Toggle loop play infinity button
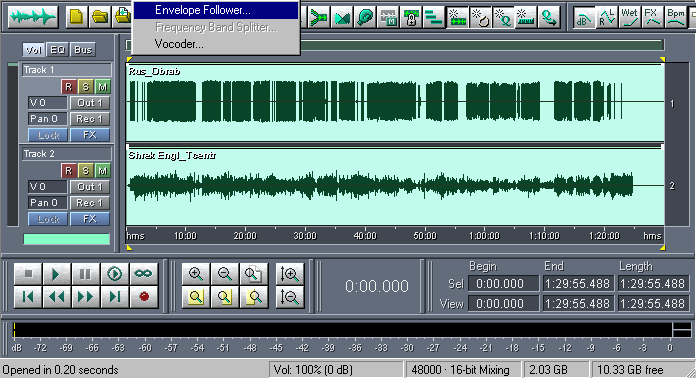Image resolution: width=696 pixels, height=378 pixels. 143,274
